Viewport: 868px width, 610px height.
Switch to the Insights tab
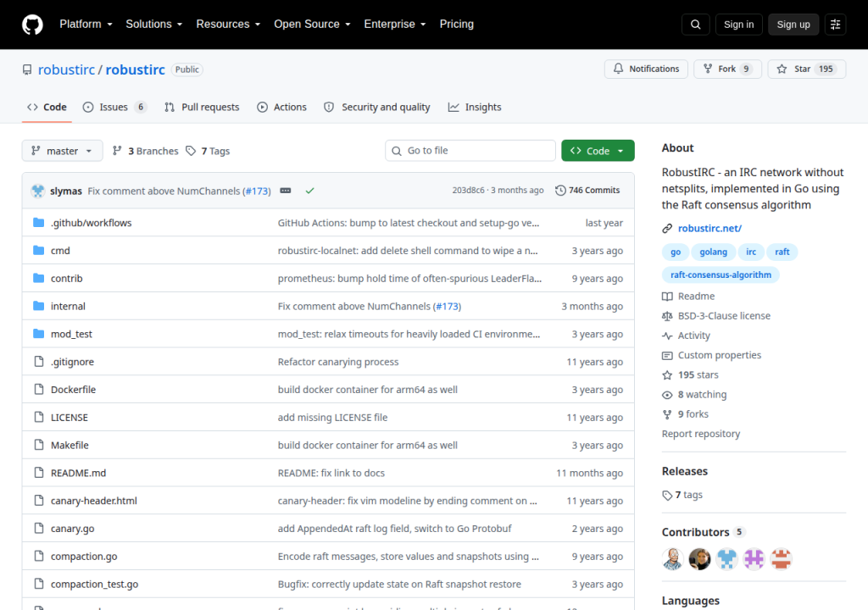pos(475,108)
